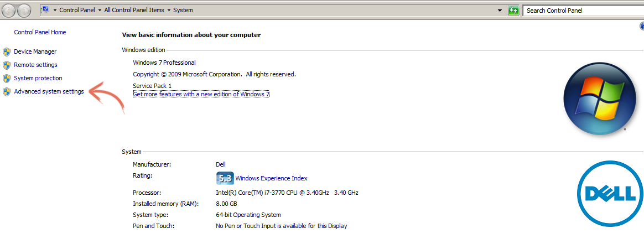The image size is (644, 233).
Task: Click the Manufacturer label
Action: tap(152, 164)
